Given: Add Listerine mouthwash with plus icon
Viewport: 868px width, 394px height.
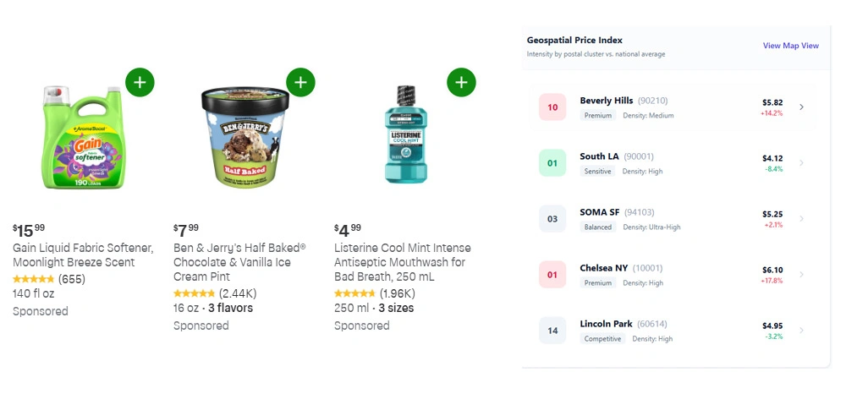Looking at the screenshot, I should [461, 83].
